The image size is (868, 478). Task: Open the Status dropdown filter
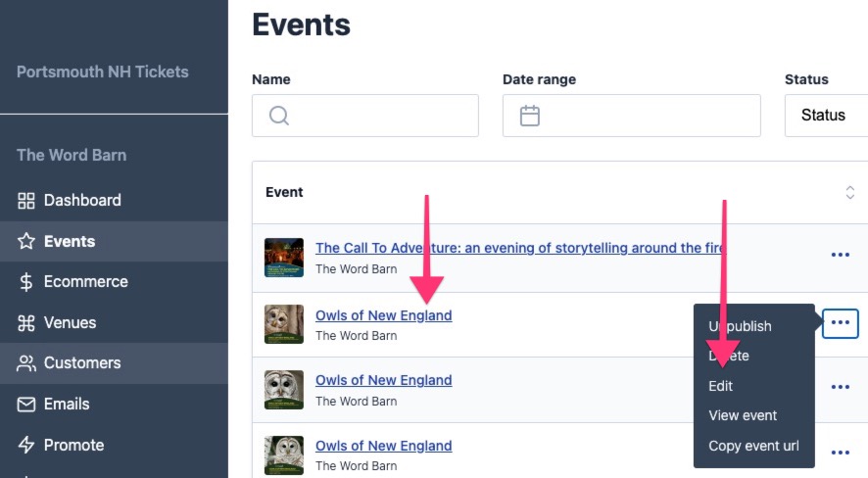coord(826,116)
